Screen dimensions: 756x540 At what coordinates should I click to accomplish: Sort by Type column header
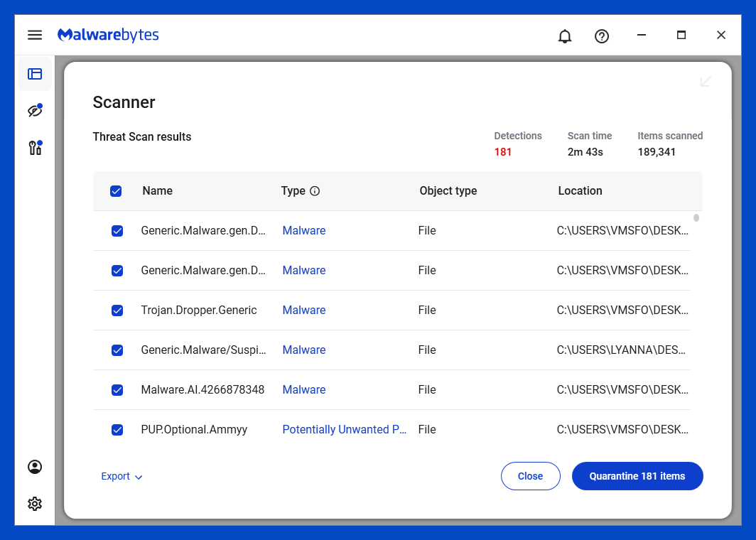click(293, 190)
